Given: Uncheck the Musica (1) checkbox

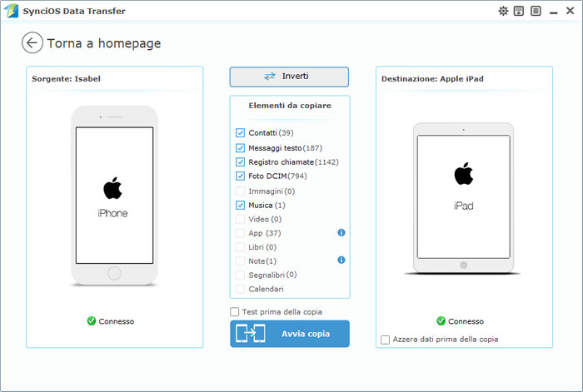Looking at the screenshot, I should [x=240, y=205].
